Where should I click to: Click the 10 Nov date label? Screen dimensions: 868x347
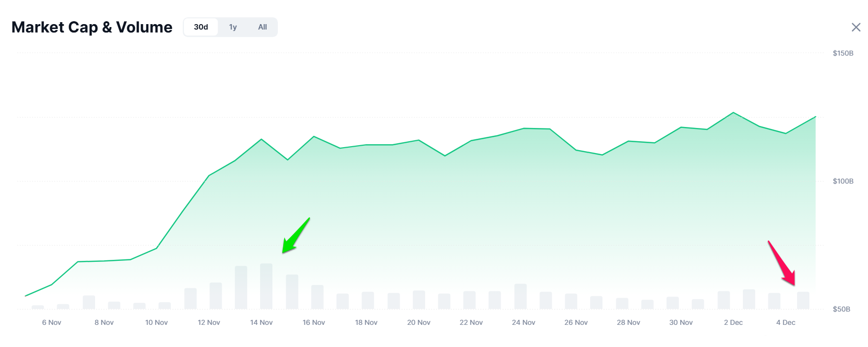pyautogui.click(x=156, y=322)
